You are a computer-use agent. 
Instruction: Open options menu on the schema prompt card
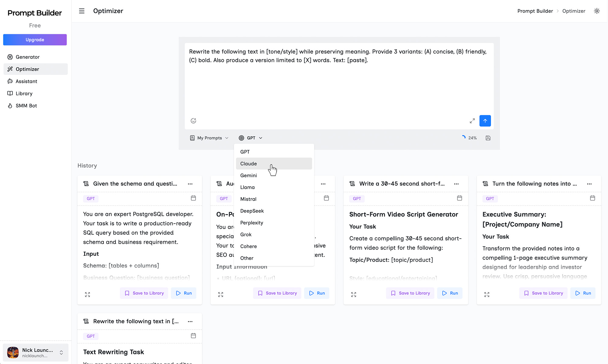point(190,184)
